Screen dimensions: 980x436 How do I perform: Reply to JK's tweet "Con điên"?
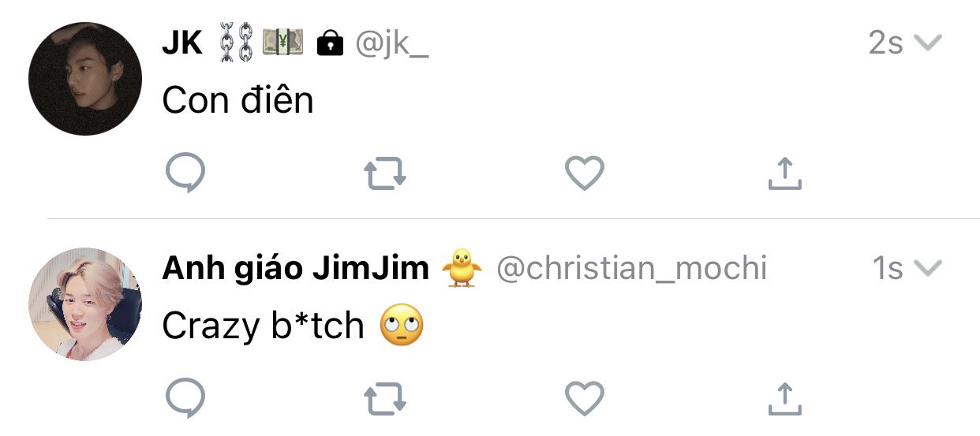click(185, 173)
